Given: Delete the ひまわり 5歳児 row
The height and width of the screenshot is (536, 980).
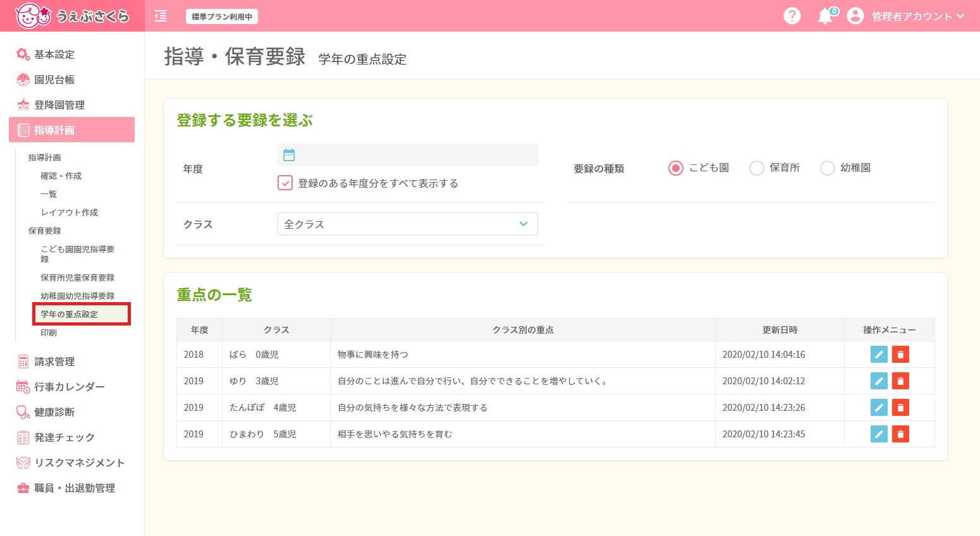Looking at the screenshot, I should point(900,434).
